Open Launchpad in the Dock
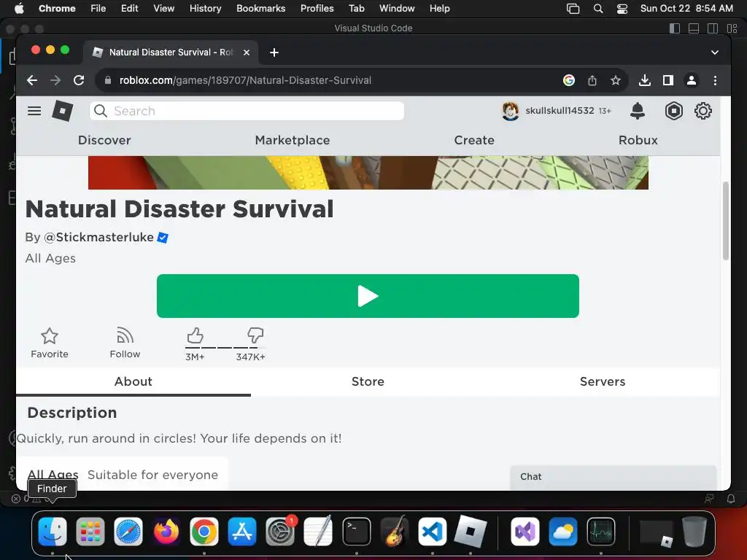The height and width of the screenshot is (560, 747). tap(90, 532)
